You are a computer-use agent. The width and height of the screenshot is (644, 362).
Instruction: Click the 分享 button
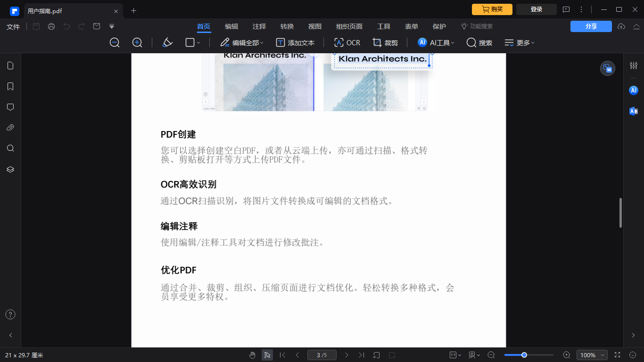point(591,26)
